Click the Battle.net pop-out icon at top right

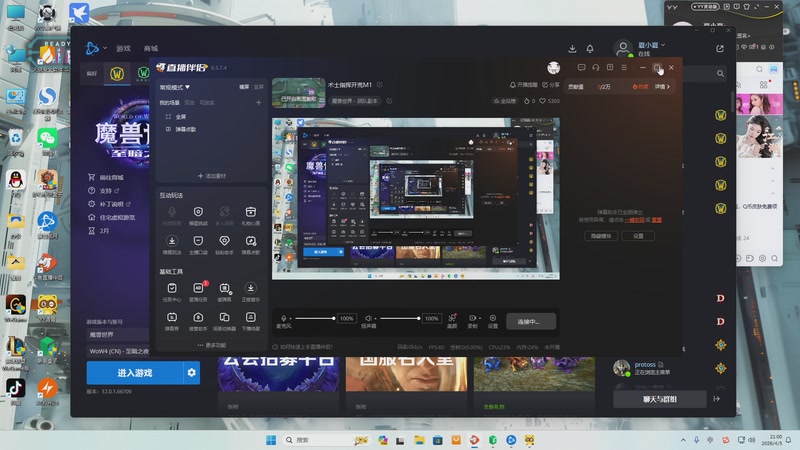[720, 48]
